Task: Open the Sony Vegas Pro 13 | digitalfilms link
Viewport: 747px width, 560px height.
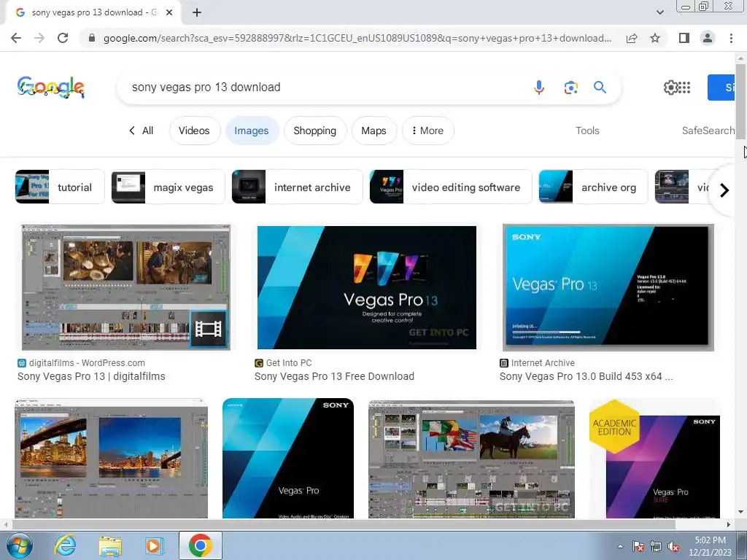Action: [91, 376]
